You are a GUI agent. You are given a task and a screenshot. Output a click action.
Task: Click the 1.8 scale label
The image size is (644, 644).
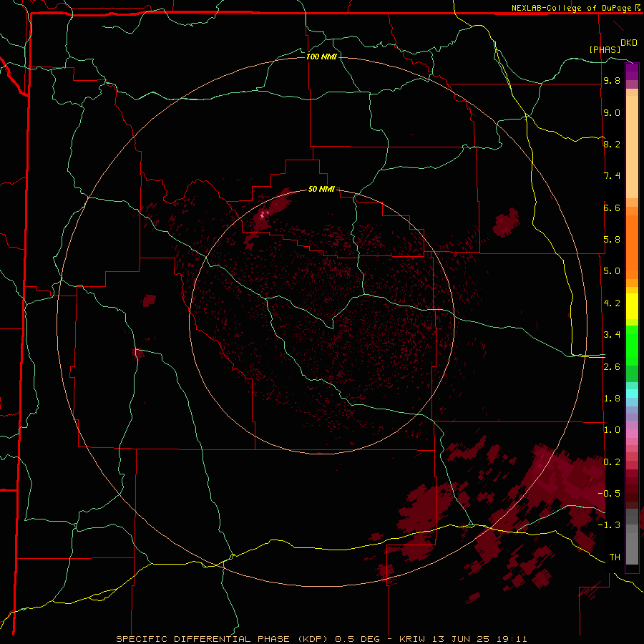[612, 399]
